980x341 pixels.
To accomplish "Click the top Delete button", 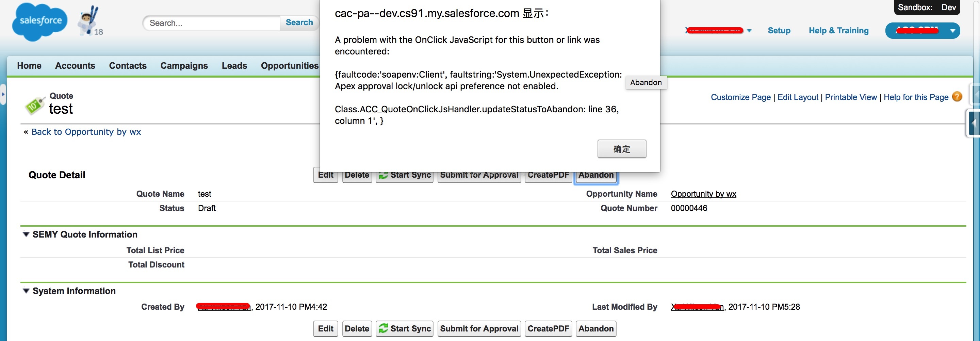I will point(357,177).
